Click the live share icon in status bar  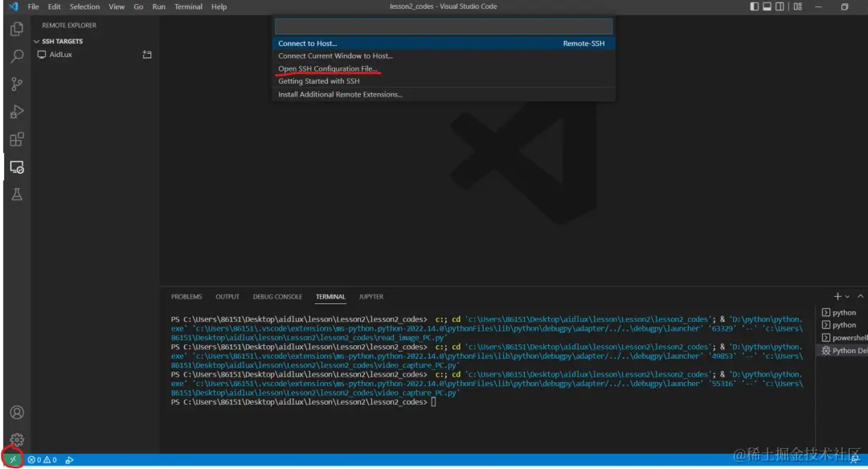point(69,459)
